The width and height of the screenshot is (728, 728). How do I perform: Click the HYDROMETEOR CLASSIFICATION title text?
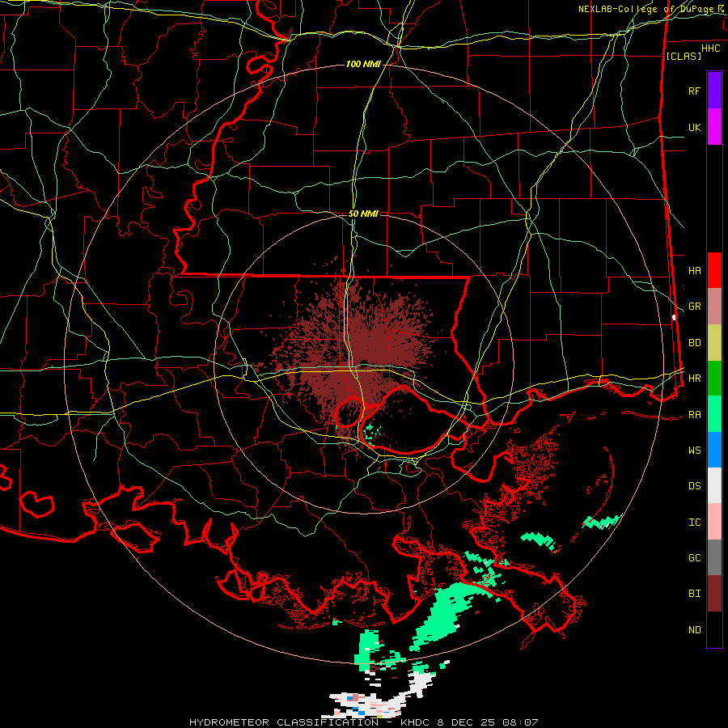pyautogui.click(x=284, y=722)
